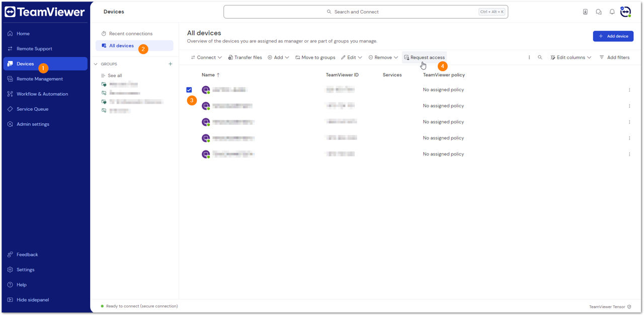Screen dimensions: 644x316
Task: Collapse the GROUPS section
Action: click(x=96, y=64)
